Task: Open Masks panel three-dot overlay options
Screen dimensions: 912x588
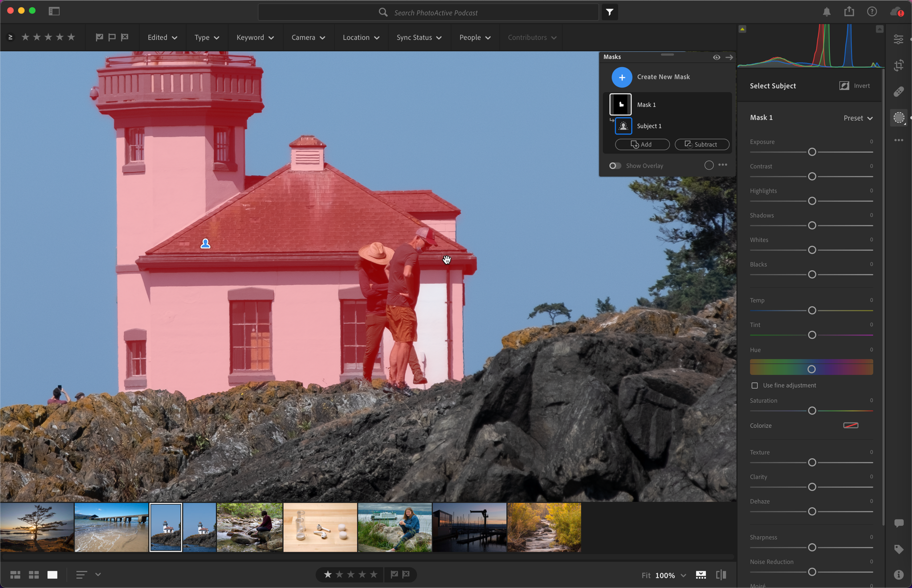Action: (723, 165)
